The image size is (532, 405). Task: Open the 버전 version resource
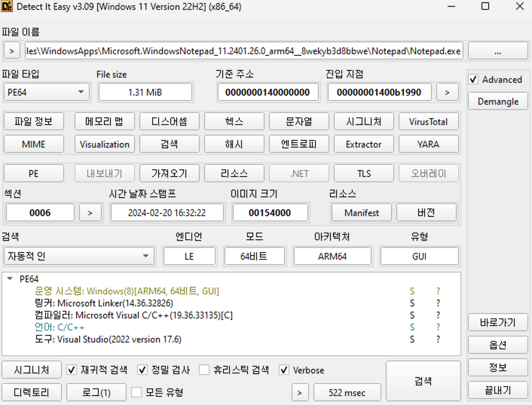(426, 213)
